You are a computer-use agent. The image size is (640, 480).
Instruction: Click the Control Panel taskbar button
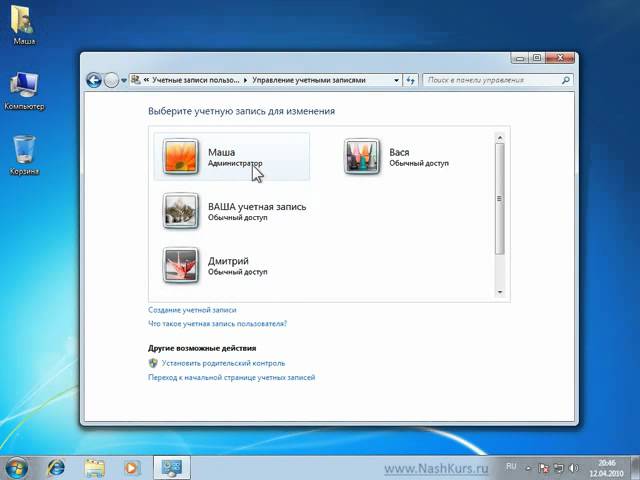tap(171, 468)
